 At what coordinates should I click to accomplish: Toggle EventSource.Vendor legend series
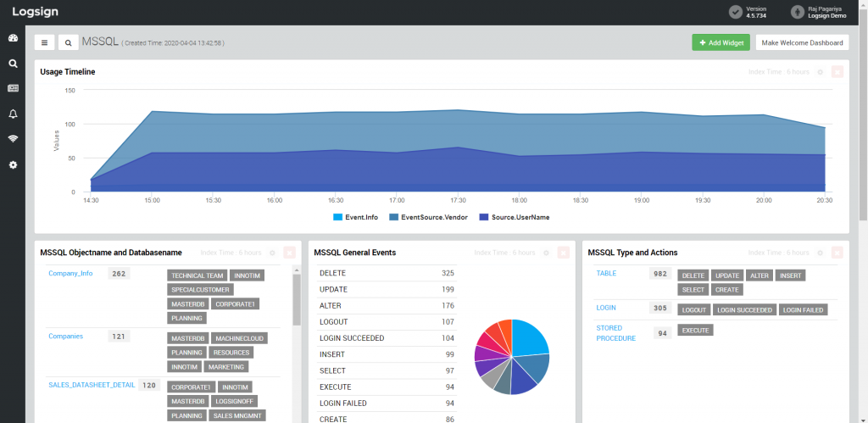tap(428, 217)
